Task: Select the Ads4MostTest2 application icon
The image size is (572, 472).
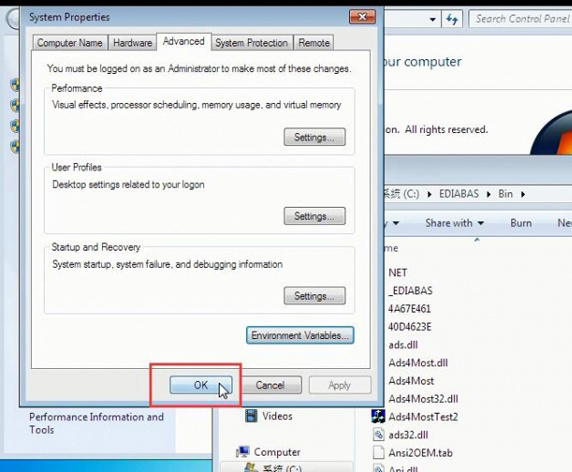Action: click(378, 417)
